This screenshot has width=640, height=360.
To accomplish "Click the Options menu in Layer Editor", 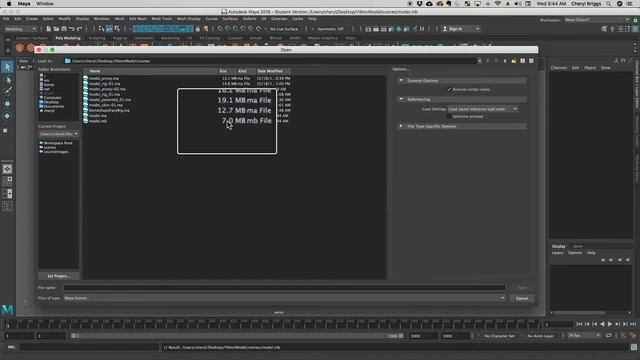I will [575, 253].
